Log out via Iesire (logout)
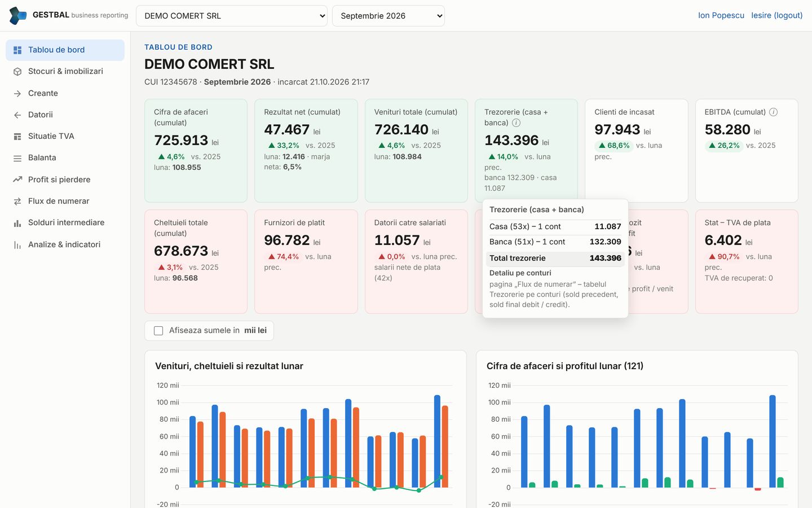Viewport: 812px width, 508px height. coord(776,16)
